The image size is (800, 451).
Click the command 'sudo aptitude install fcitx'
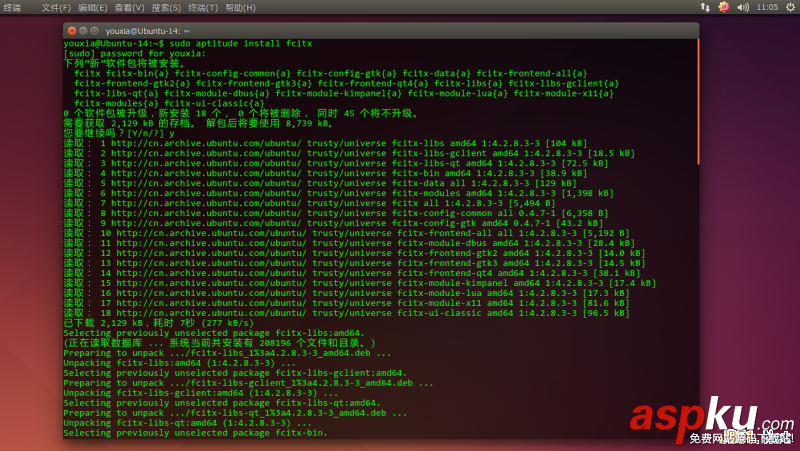tap(241, 43)
